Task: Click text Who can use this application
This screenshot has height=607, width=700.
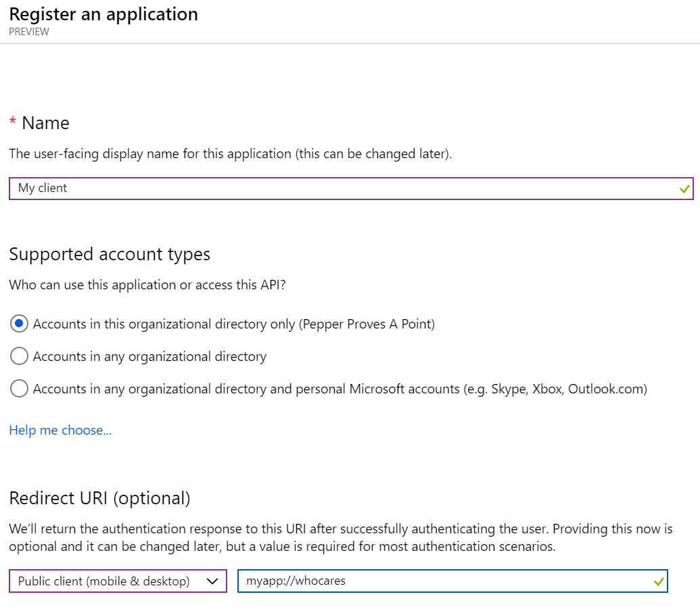Action: click(147, 285)
